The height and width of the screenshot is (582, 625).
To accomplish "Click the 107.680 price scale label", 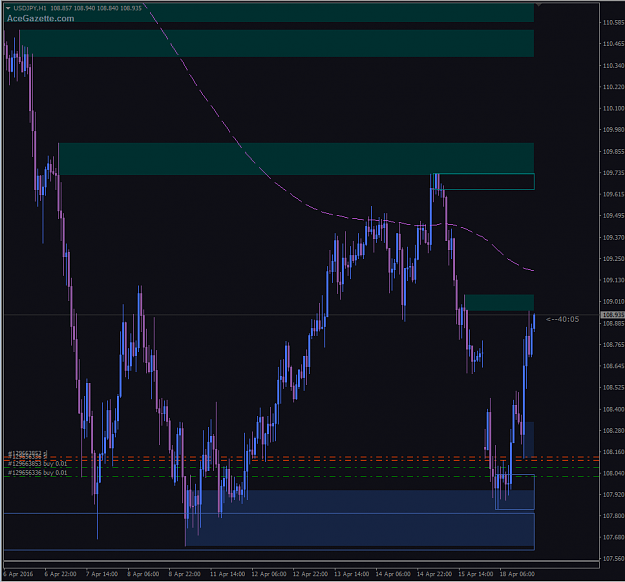I will click(x=613, y=538).
